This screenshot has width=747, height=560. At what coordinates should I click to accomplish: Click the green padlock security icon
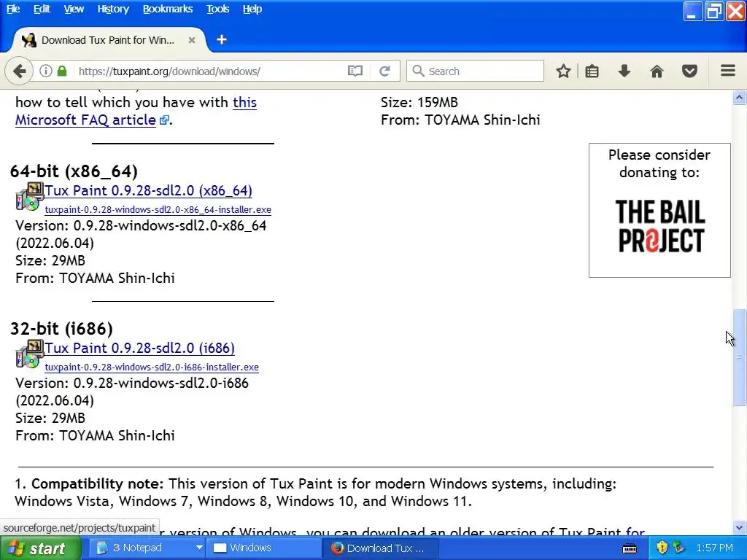pos(62,71)
